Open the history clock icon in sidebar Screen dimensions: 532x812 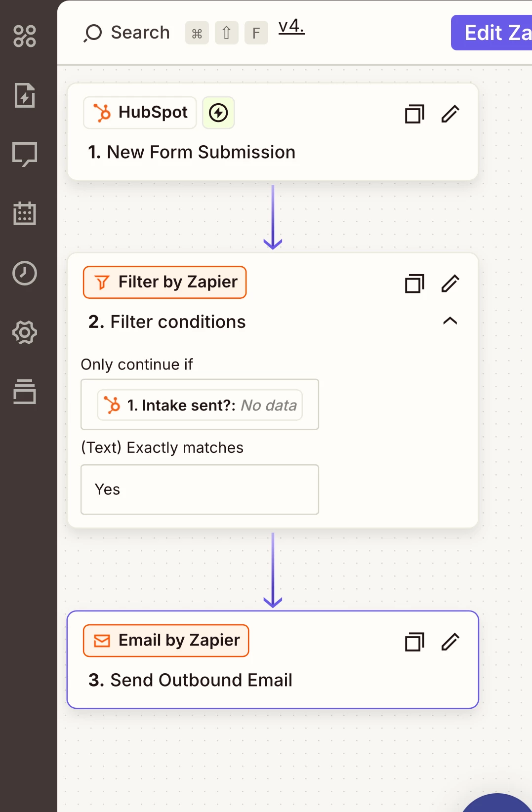point(25,273)
